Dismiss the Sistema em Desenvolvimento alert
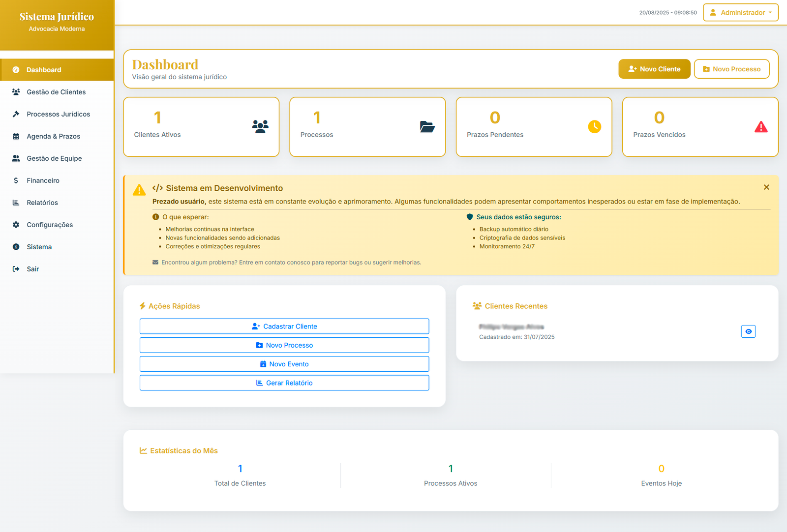The image size is (787, 532). click(x=766, y=187)
